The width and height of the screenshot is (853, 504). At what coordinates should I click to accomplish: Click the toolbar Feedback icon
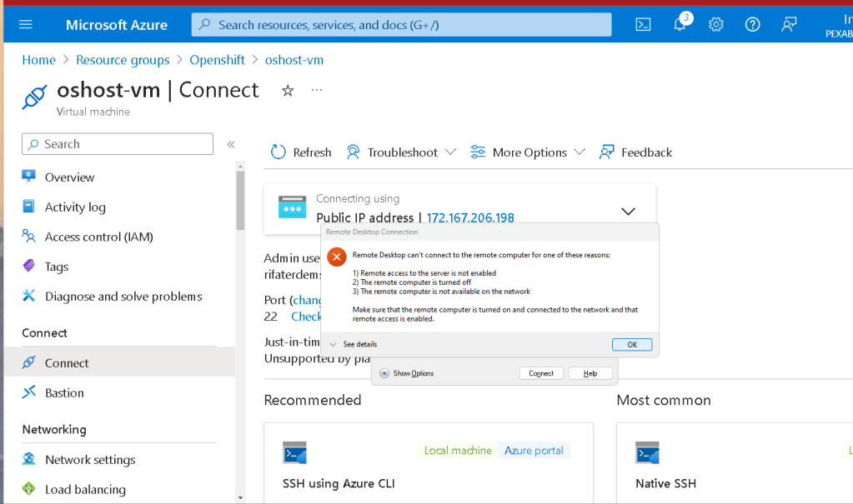606,152
